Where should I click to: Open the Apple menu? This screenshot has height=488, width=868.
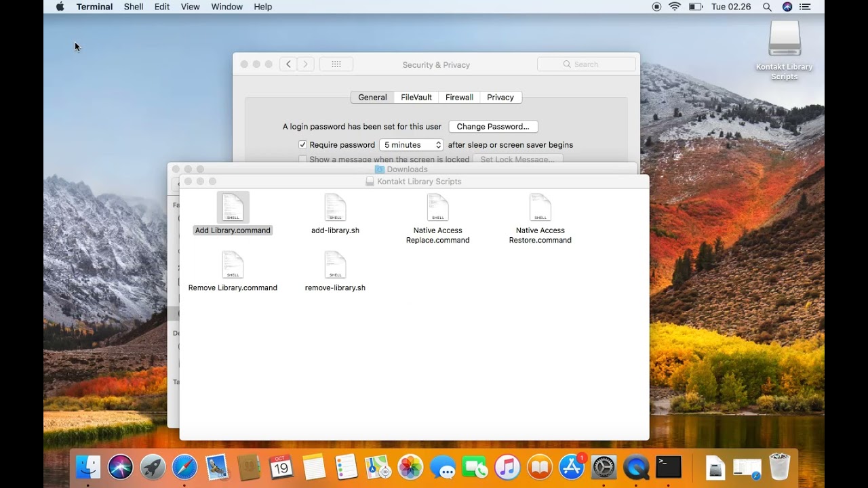[x=60, y=7]
